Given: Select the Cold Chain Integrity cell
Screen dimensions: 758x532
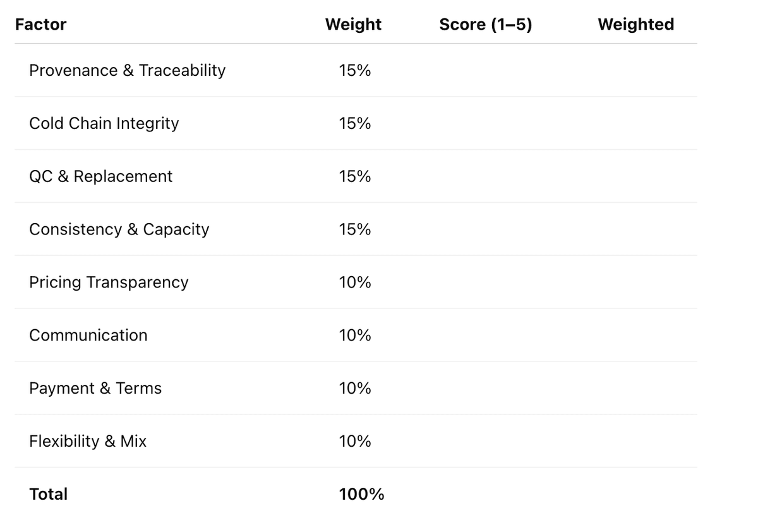Looking at the screenshot, I should click(104, 123).
